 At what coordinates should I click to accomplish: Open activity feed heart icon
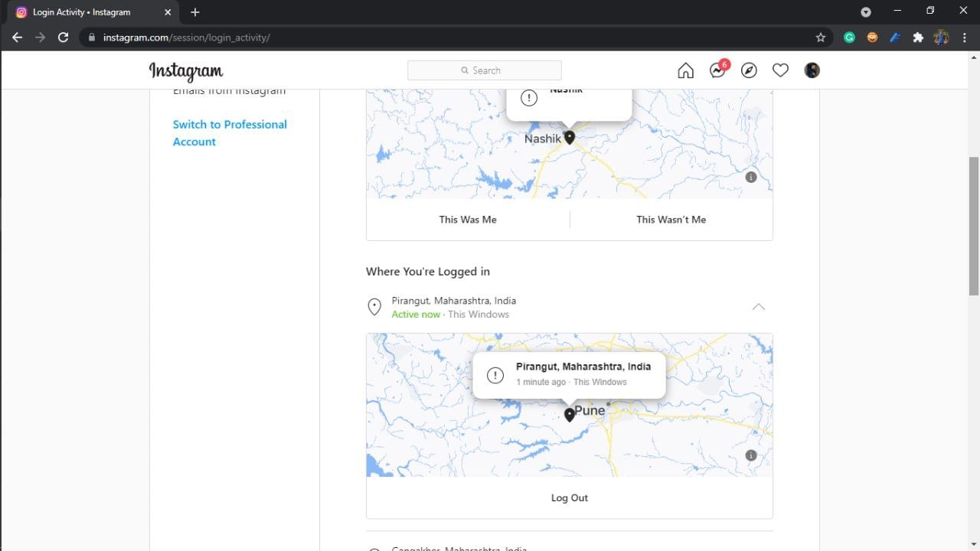tap(780, 70)
